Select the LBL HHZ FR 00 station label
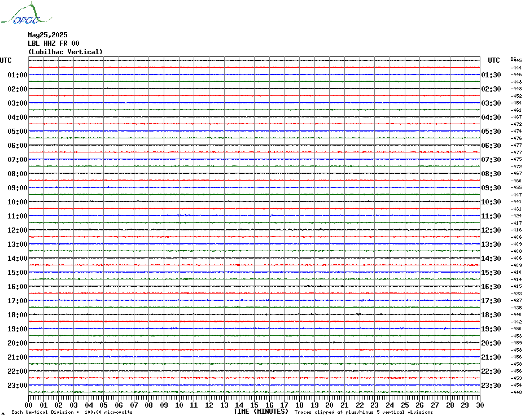This screenshot has height=420, width=525. point(54,43)
